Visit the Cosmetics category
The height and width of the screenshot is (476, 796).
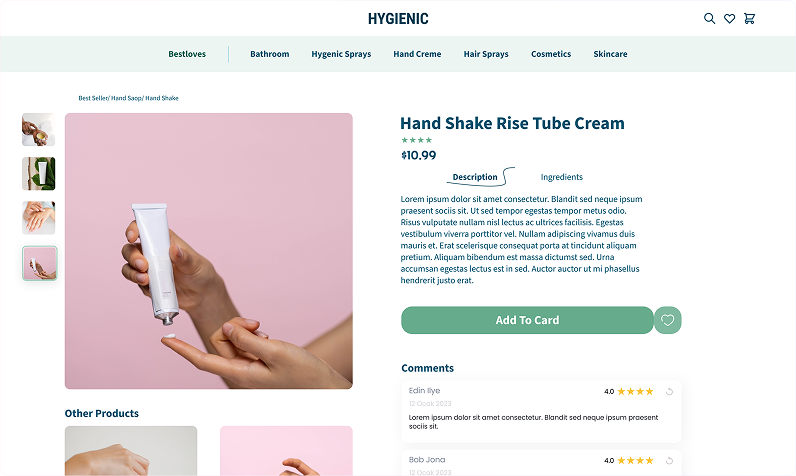tap(551, 54)
